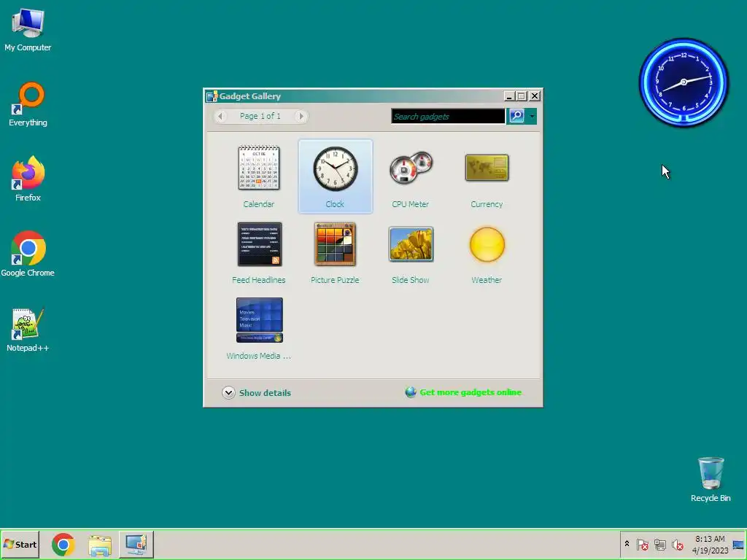Expand Show details
This screenshot has width=747, height=560.
point(256,392)
